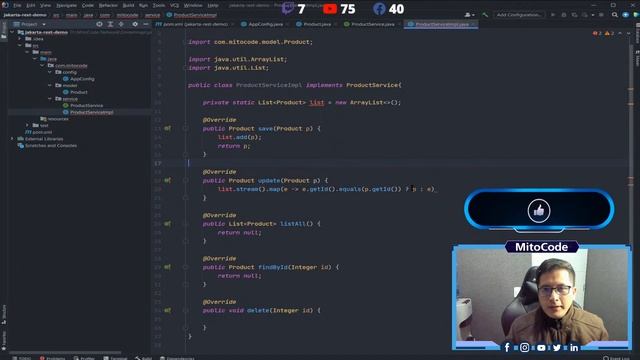Toggle fold of the listAll method
The width and height of the screenshot is (640, 360).
pos(185,224)
